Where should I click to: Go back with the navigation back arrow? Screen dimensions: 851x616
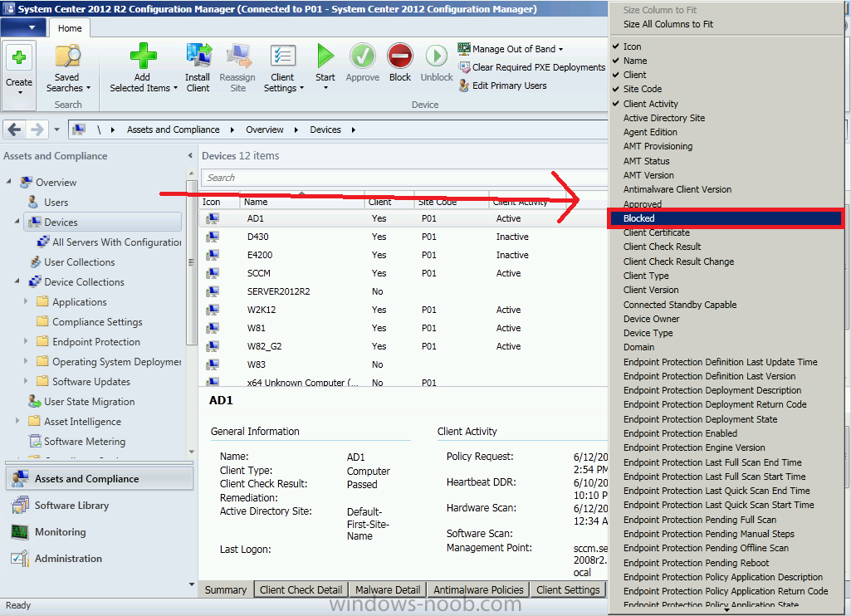coord(15,130)
